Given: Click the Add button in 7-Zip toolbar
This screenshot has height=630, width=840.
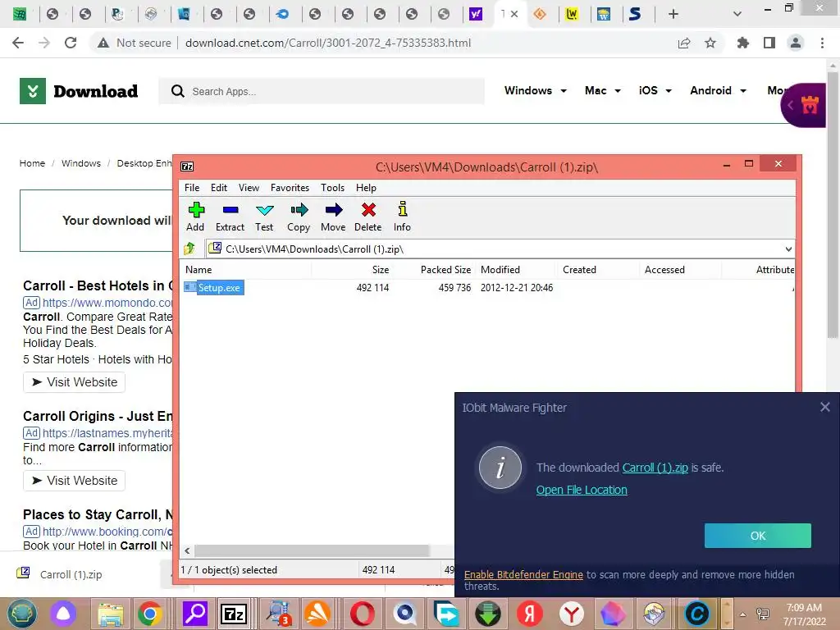Looking at the screenshot, I should [195, 217].
